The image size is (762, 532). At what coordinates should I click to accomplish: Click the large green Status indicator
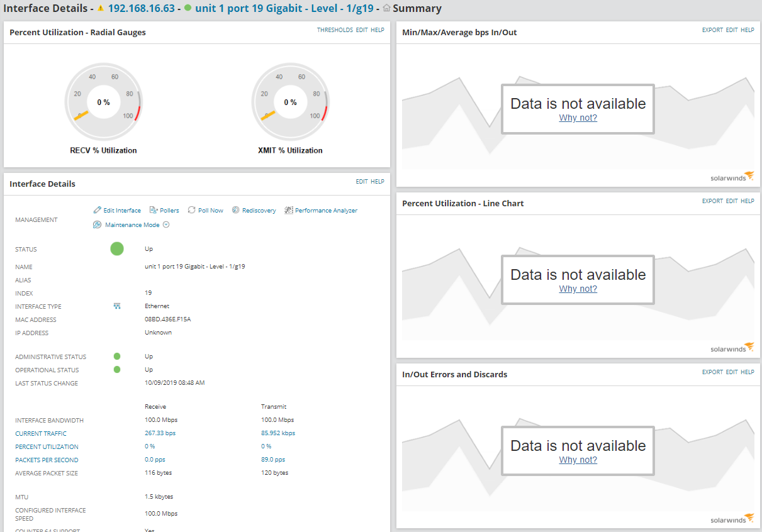pos(117,249)
